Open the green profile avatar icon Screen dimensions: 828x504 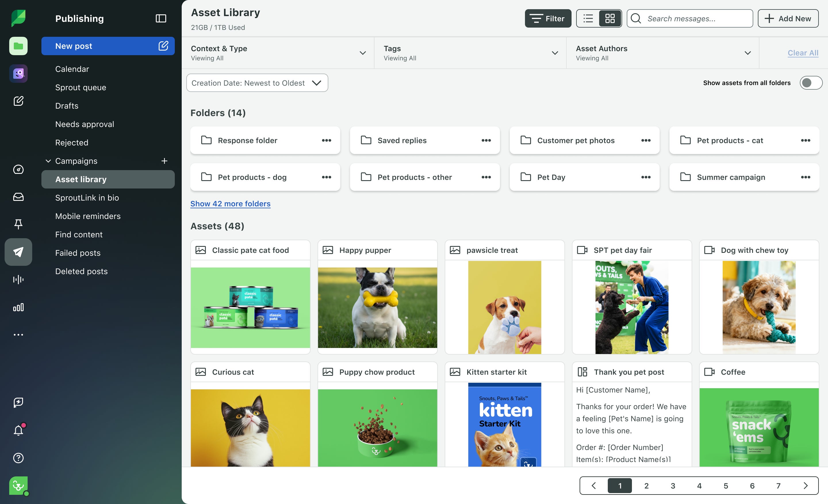[18, 486]
